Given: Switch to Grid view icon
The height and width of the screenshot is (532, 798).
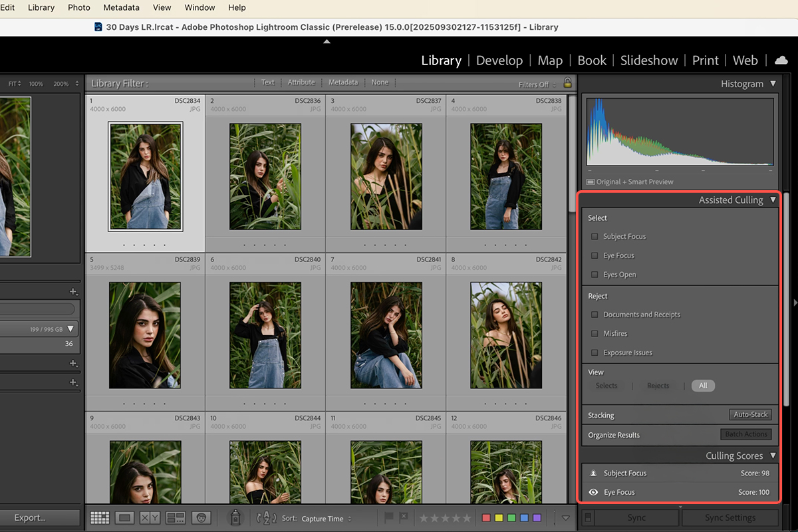Looking at the screenshot, I should coord(100,517).
